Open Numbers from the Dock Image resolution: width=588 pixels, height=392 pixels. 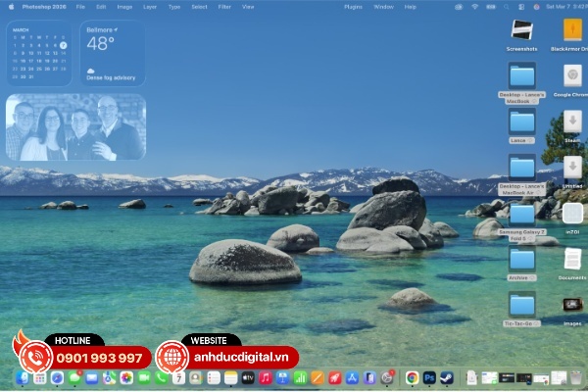(x=300, y=378)
